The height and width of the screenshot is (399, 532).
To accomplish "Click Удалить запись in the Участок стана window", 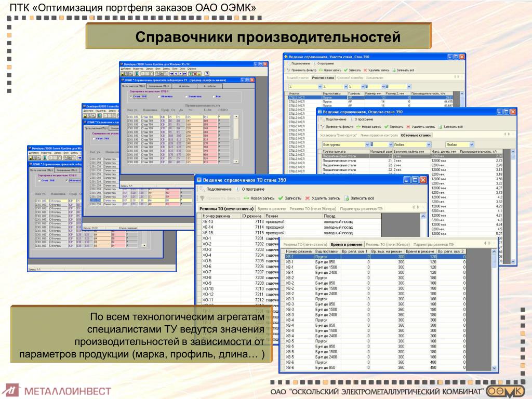I will [377, 70].
